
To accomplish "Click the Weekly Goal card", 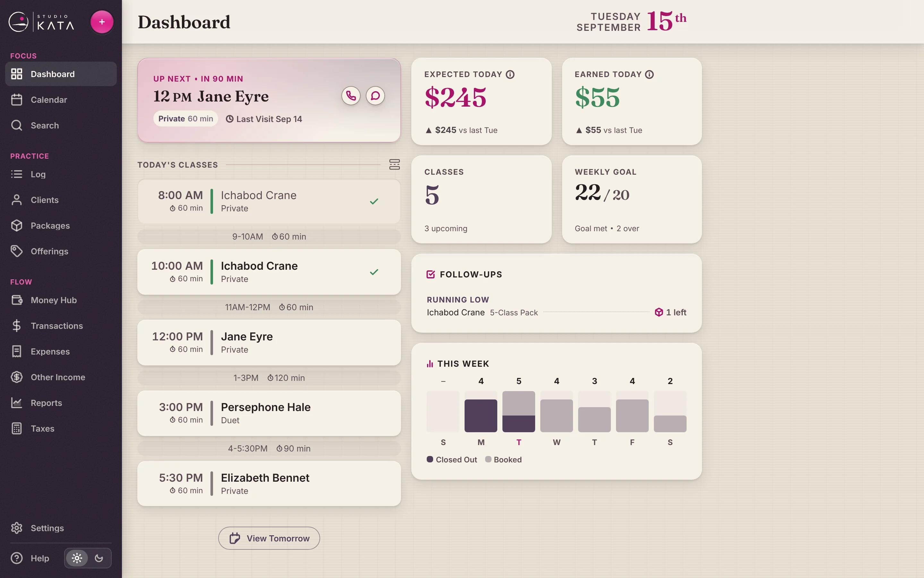I will pos(631,199).
